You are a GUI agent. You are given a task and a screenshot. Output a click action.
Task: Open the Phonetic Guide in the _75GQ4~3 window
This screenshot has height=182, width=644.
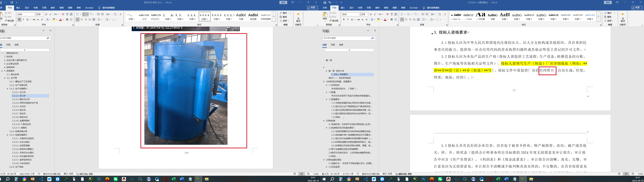392,14
